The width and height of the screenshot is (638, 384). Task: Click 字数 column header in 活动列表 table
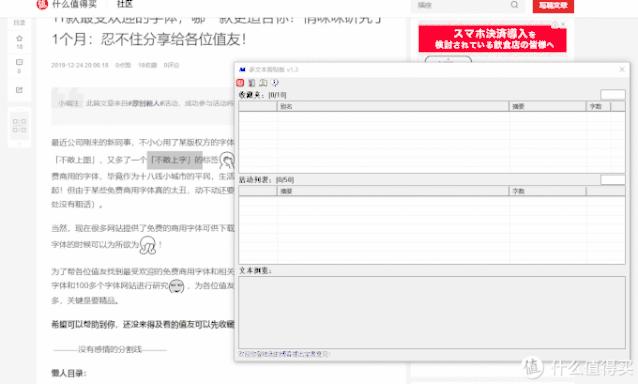point(547,191)
